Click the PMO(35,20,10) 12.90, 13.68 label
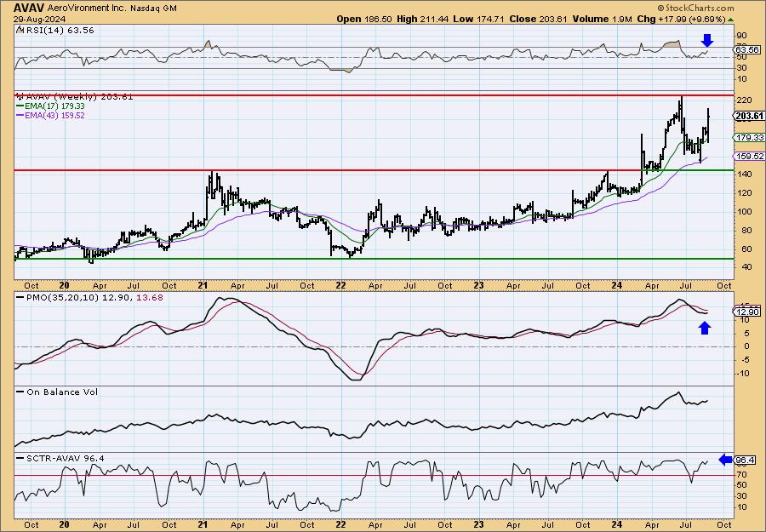766x532 pixels. tap(94, 297)
